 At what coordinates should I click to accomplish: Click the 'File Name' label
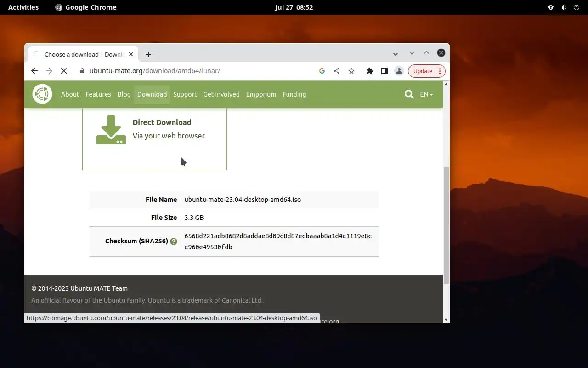coord(161,200)
